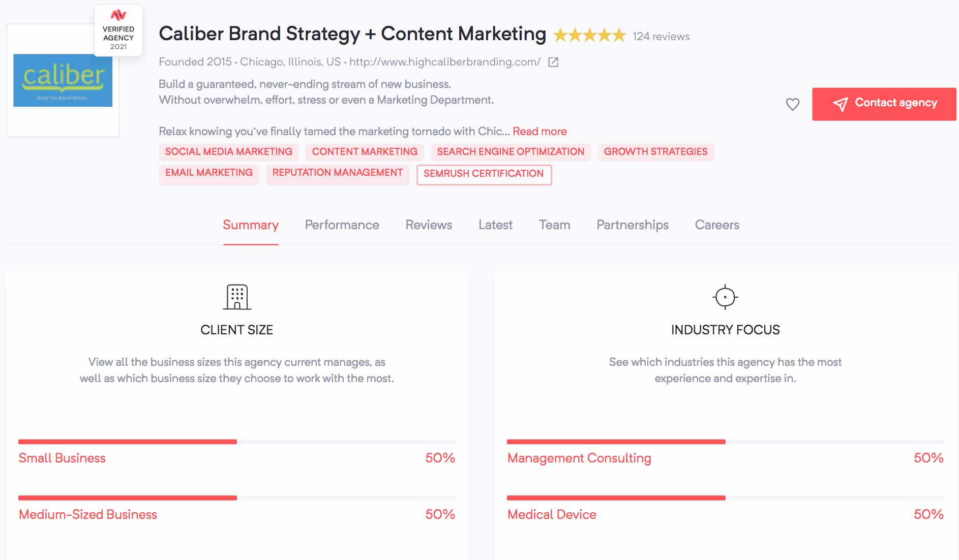
Task: Click the Caliber agency logo
Action: point(63,80)
